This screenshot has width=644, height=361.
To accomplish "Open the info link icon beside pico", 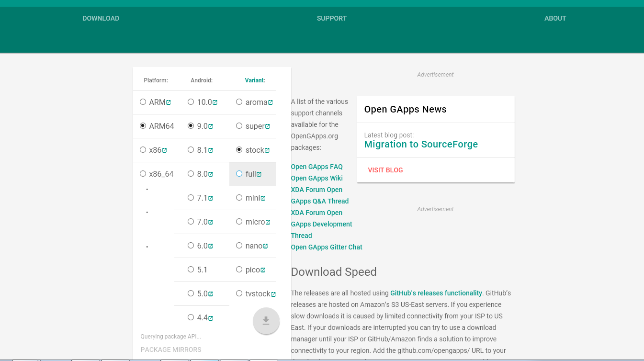I will 263,270.
